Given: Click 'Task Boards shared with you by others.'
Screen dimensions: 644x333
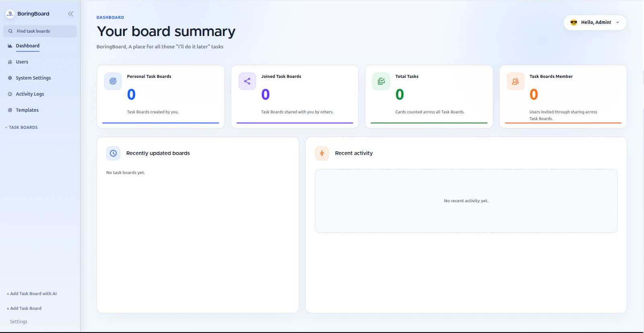Looking at the screenshot, I should pos(297,112).
